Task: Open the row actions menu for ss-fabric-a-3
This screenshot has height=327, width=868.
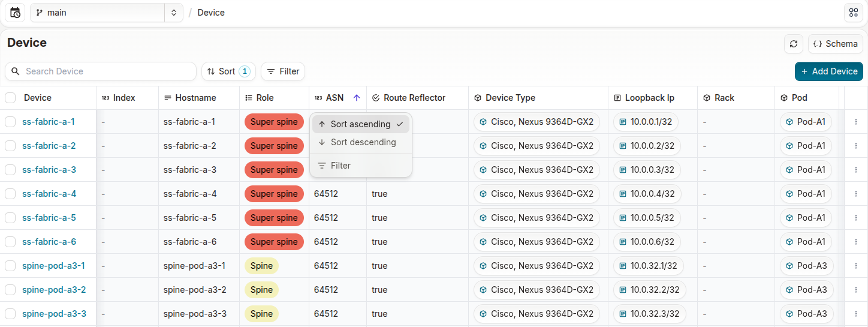Action: 856,170
